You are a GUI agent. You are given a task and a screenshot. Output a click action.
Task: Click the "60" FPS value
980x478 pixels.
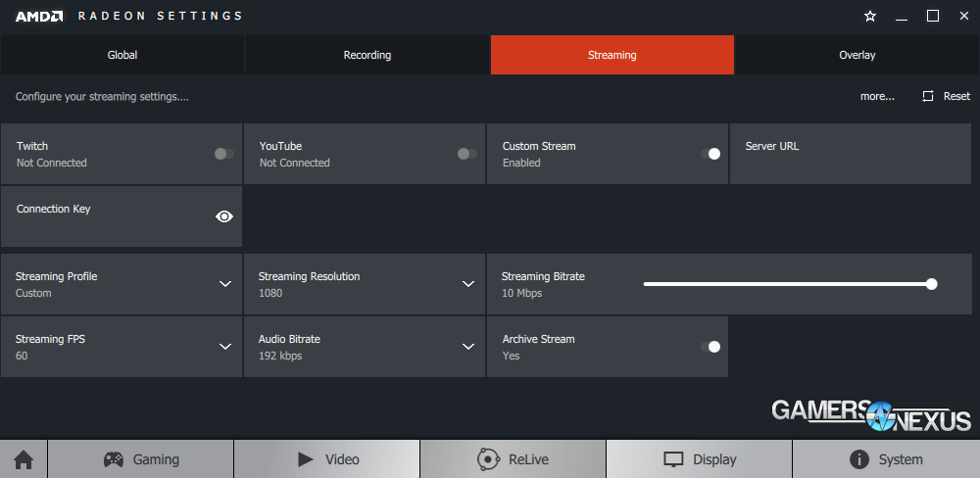click(x=22, y=356)
